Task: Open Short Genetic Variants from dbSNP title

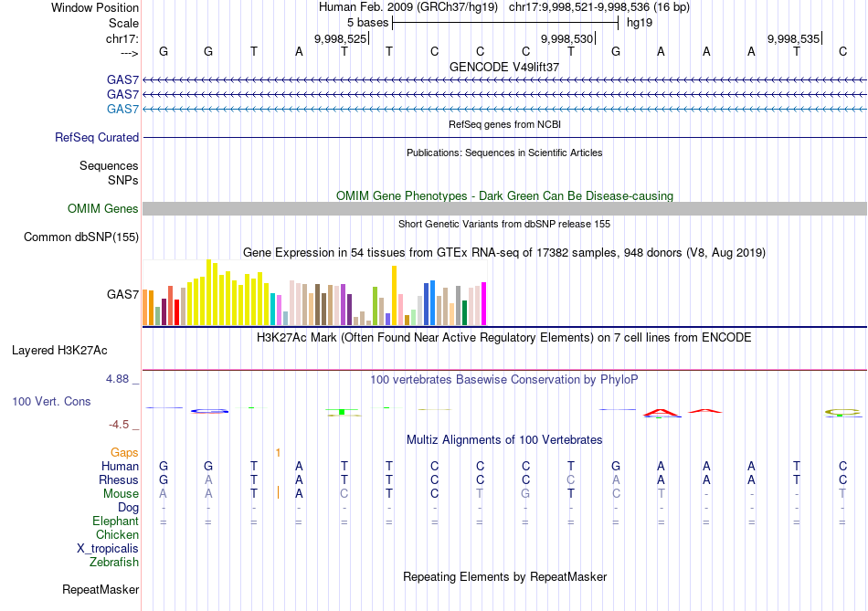Action: pyautogui.click(x=504, y=224)
